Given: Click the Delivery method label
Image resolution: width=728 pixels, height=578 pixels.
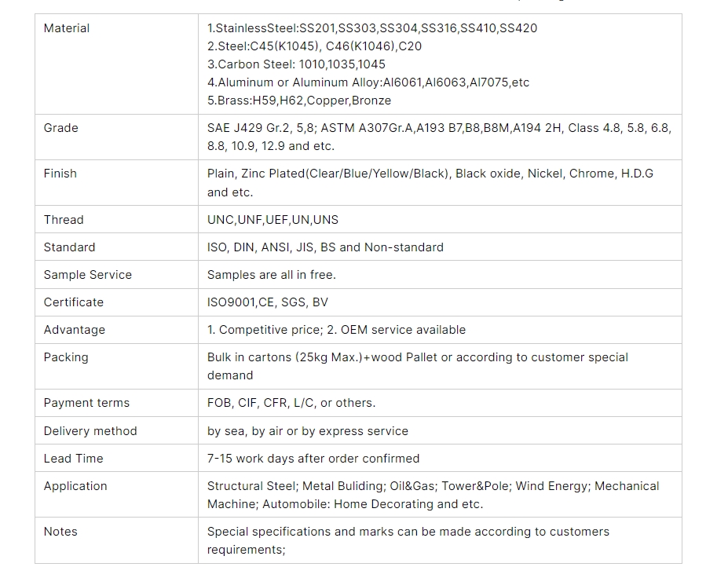Looking at the screenshot, I should (x=90, y=431).
